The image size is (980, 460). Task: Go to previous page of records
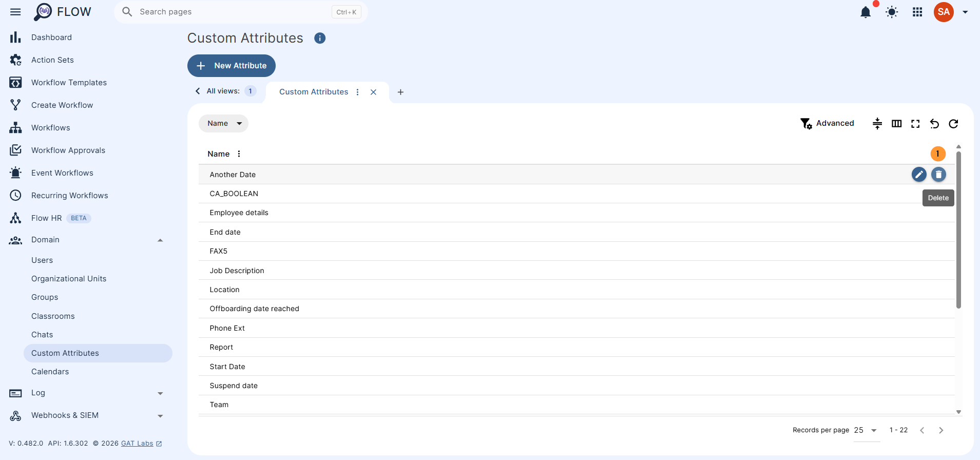pyautogui.click(x=922, y=430)
